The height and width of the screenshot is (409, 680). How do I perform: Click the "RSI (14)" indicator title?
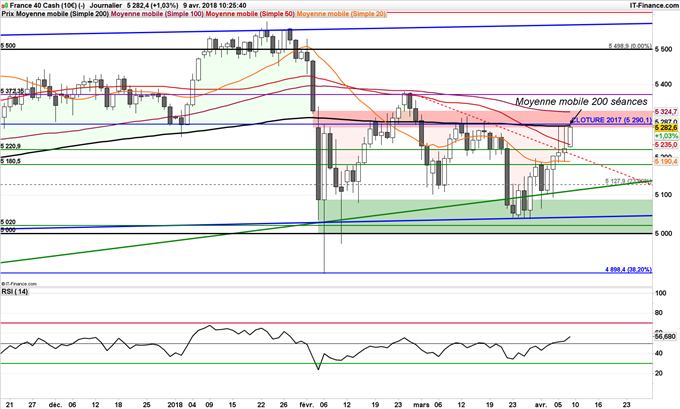click(x=15, y=292)
